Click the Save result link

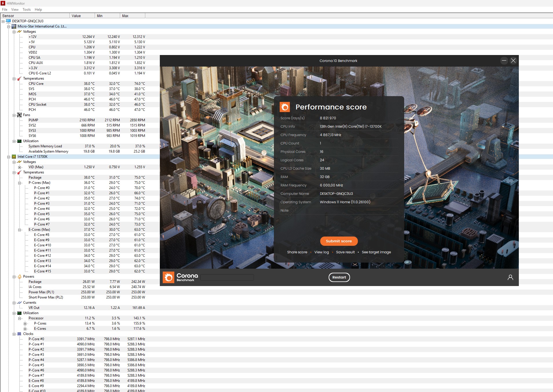pyautogui.click(x=345, y=252)
